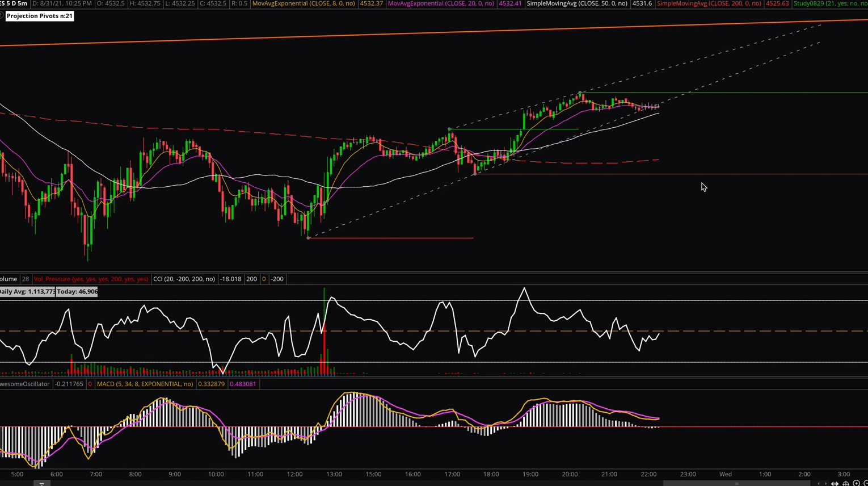868x486 pixels.
Task: Select the SimpleMovingAvg (CLOSE, 200, 0, no) study label
Action: [x=709, y=3]
